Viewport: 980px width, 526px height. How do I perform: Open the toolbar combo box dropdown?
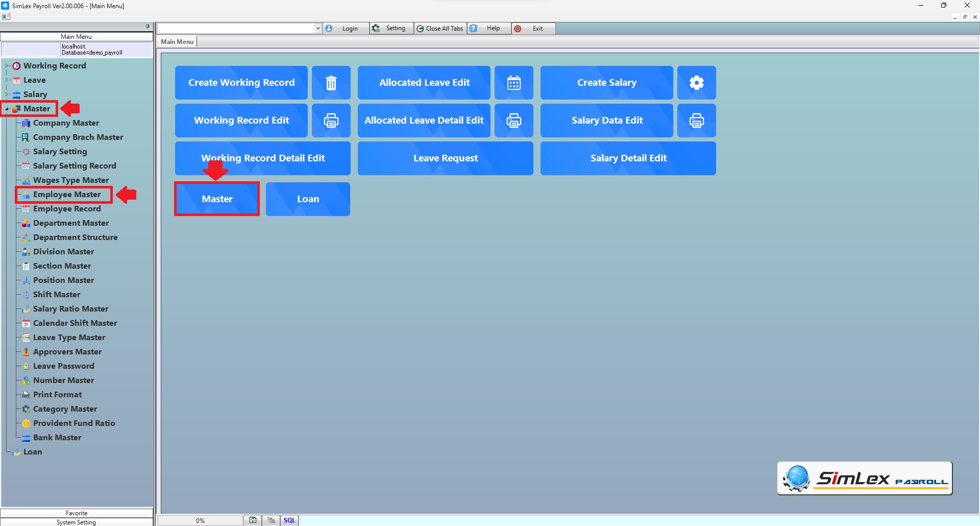click(318, 29)
